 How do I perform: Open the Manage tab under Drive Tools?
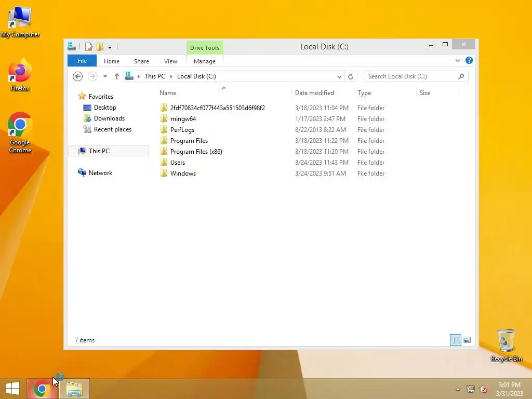205,61
